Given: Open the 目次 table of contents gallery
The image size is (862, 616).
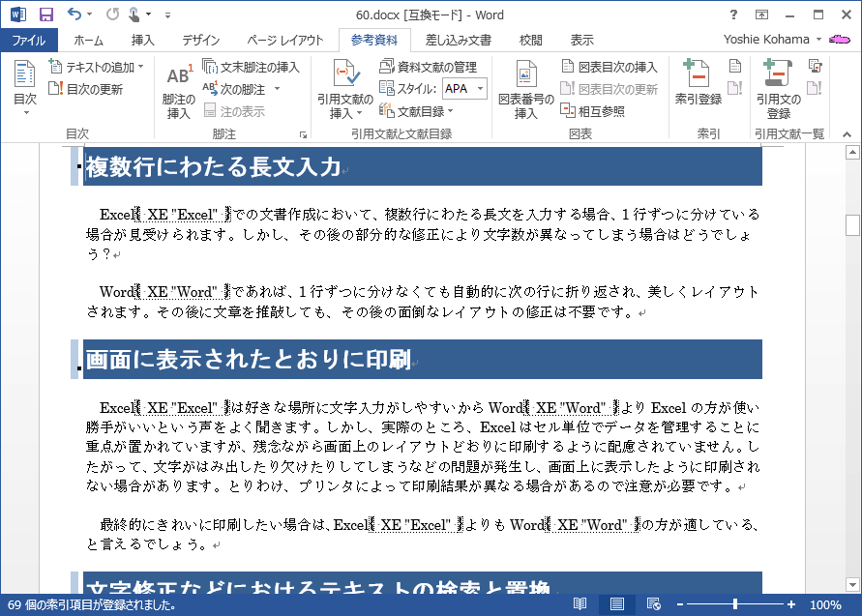Looking at the screenshot, I should click(25, 87).
